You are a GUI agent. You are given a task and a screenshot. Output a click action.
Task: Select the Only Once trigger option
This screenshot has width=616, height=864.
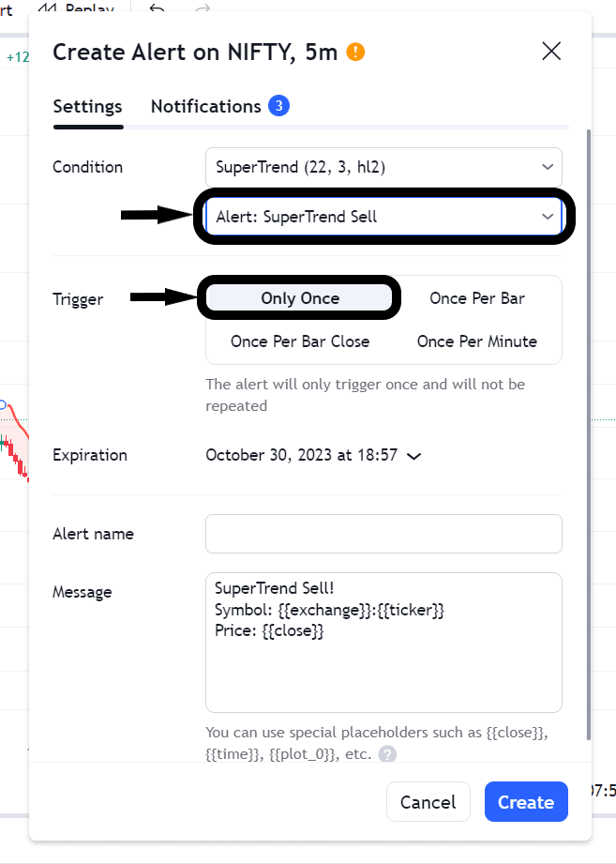(300, 298)
